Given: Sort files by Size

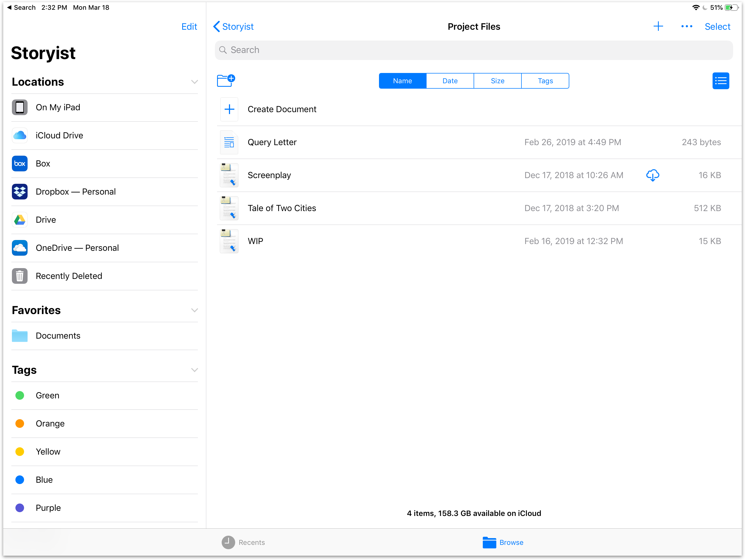Looking at the screenshot, I should (497, 81).
